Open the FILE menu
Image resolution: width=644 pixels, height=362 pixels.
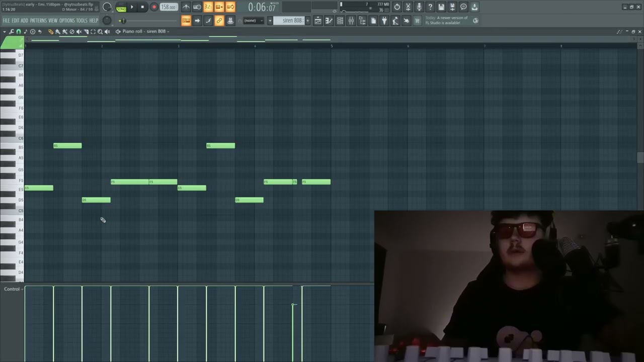(6, 21)
